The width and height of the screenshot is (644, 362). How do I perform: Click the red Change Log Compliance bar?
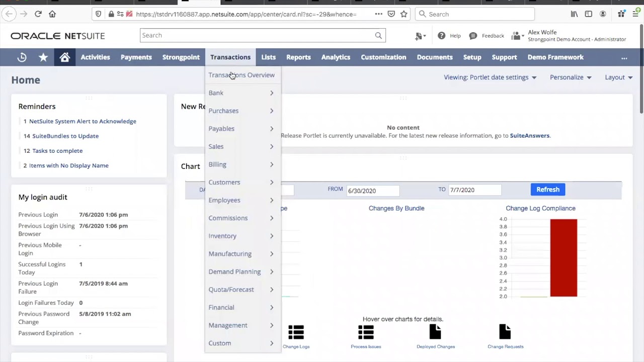coord(563,257)
